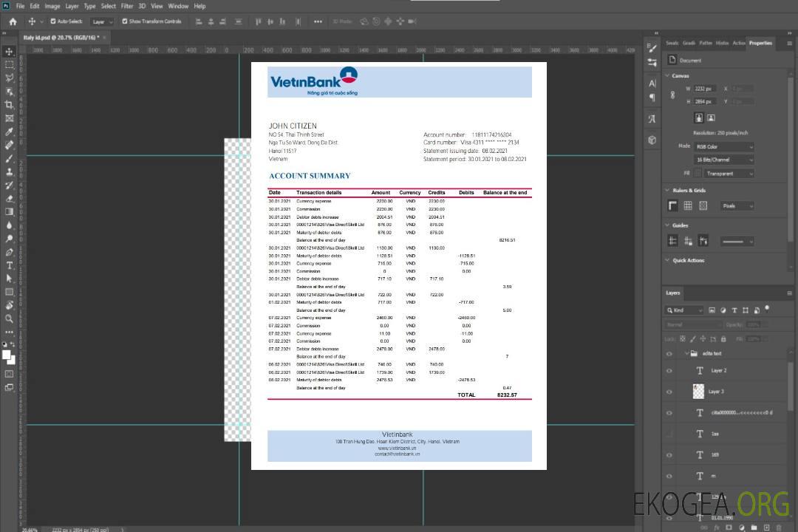Toggle layer filtering on/off switch
Image resolution: width=798 pixels, height=532 pixels.
[x=767, y=309]
